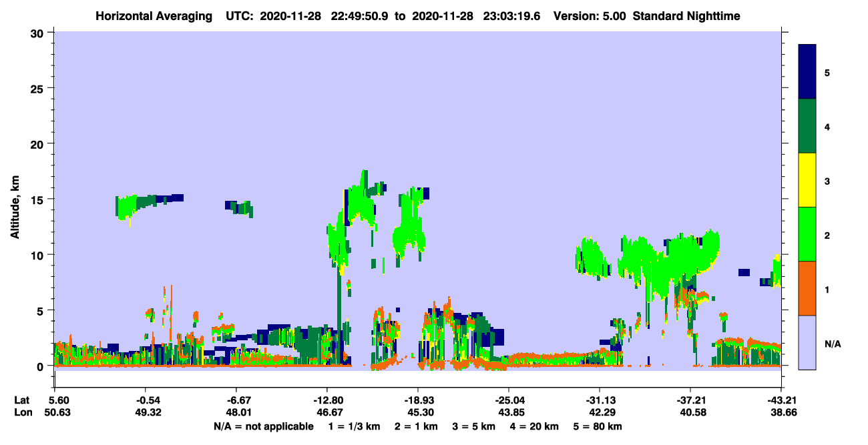The height and width of the screenshot is (445, 868).
Task: Click the altitude tick label 30
Action: 39,33
